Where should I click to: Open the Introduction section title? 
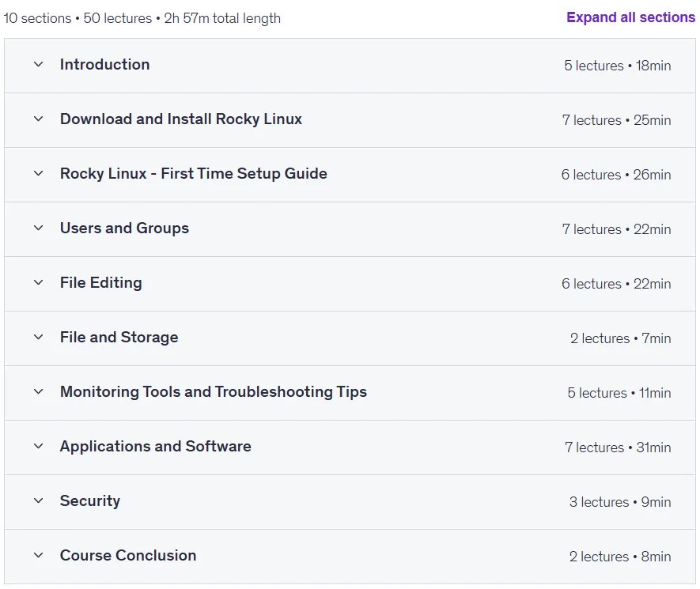click(105, 65)
